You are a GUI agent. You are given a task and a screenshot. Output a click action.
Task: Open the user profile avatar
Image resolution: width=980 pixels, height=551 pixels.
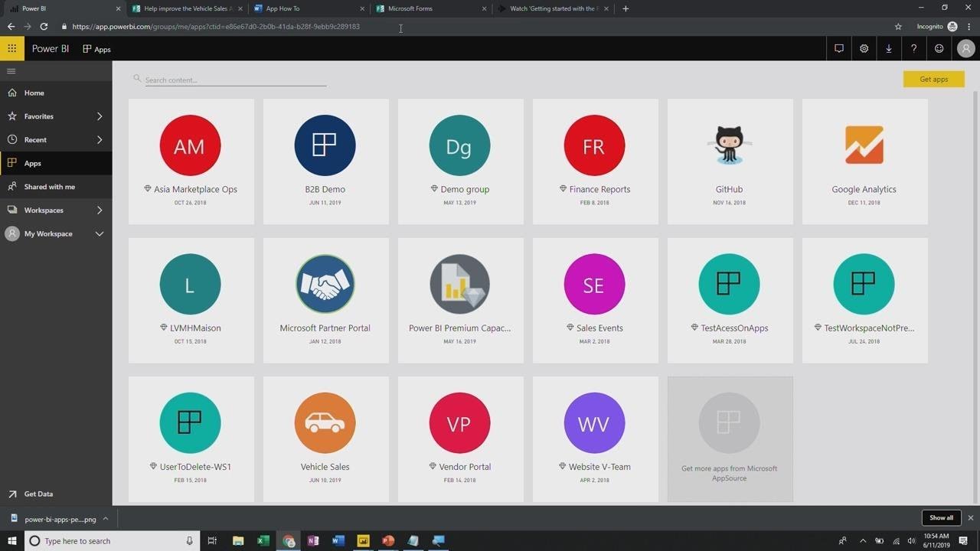(965, 48)
